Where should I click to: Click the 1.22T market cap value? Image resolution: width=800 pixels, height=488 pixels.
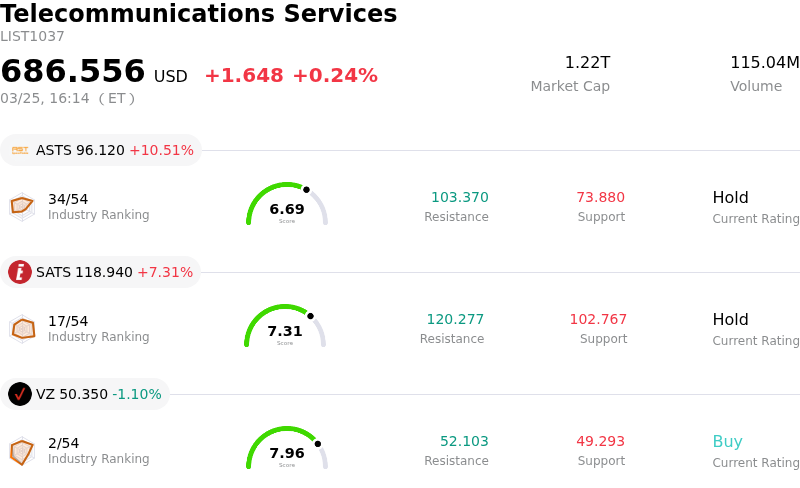click(x=587, y=63)
